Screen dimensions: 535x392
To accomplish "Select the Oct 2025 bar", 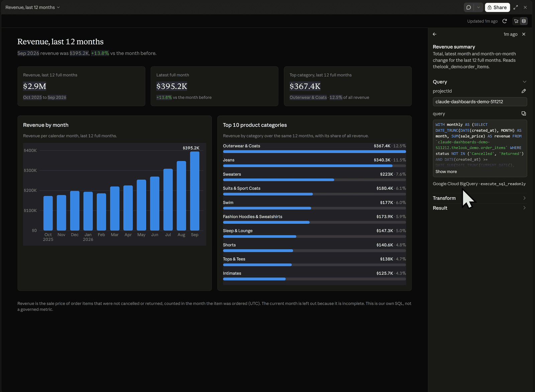I will click(x=48, y=213).
